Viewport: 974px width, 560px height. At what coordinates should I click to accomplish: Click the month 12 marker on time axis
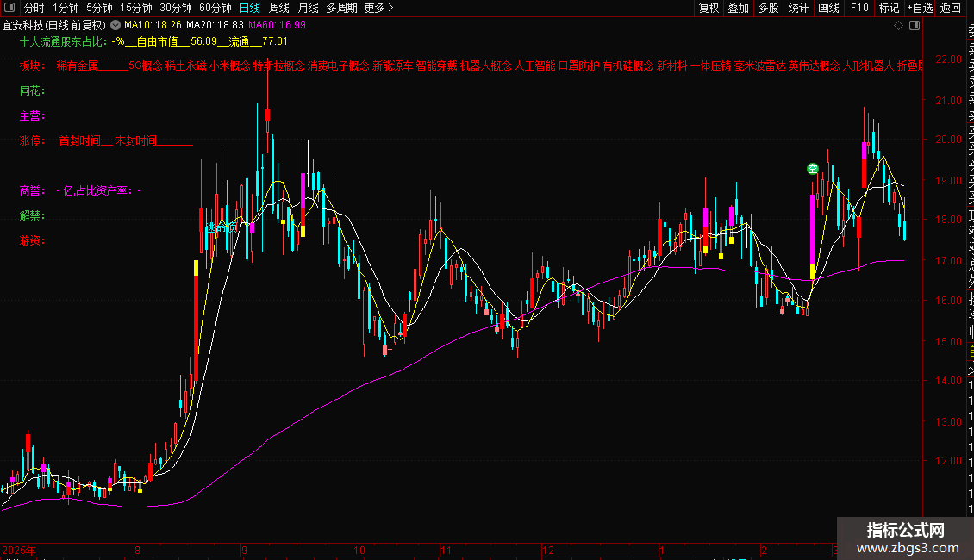pyautogui.click(x=547, y=550)
